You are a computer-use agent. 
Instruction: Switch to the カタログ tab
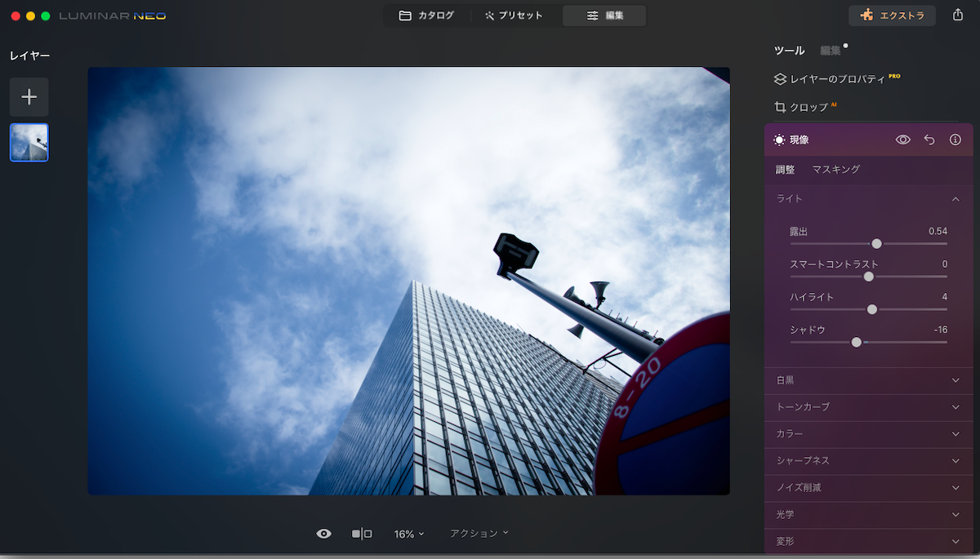(x=426, y=16)
